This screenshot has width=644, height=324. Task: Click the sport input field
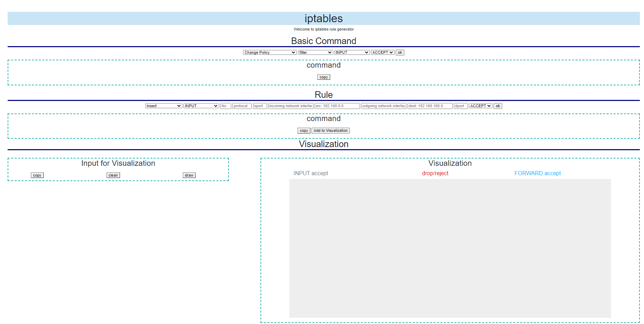259,106
